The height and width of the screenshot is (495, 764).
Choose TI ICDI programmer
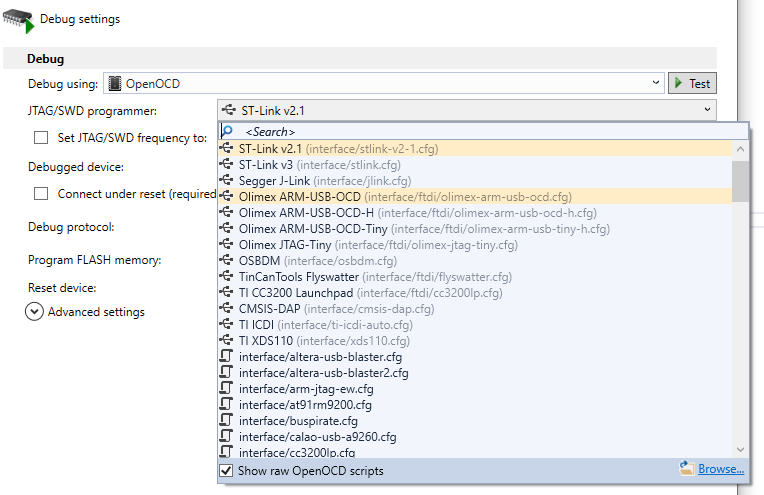[475, 325]
